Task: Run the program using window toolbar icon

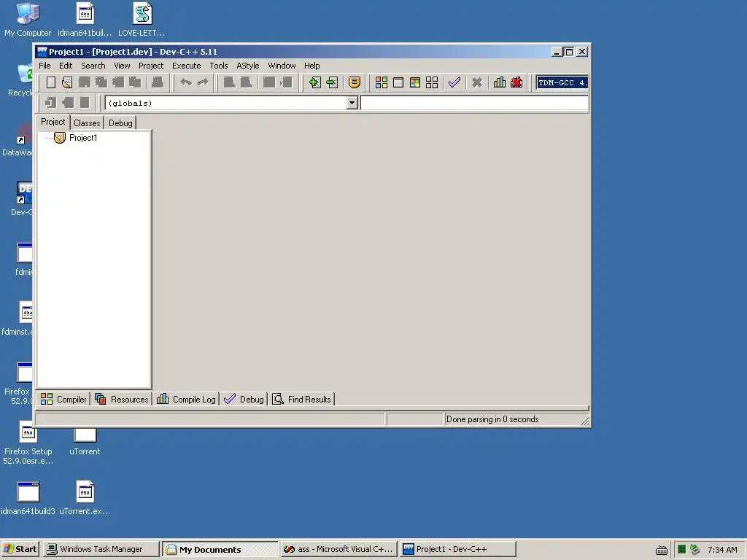Action: click(398, 82)
